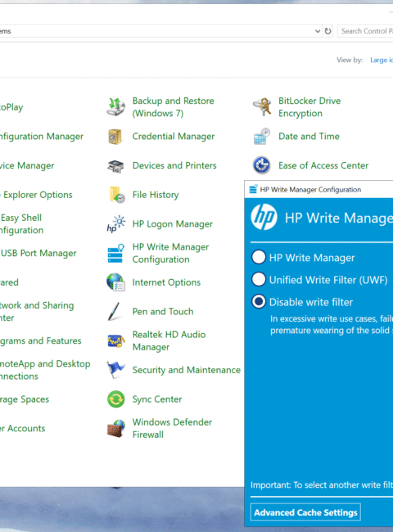Open Realtek HD Audio Manager icon
The width and height of the screenshot is (393, 532).
coord(115,340)
